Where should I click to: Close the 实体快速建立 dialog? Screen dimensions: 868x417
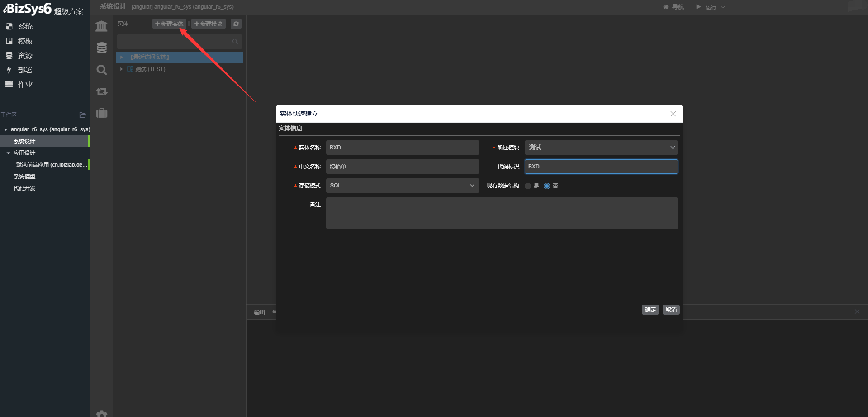[x=673, y=114]
